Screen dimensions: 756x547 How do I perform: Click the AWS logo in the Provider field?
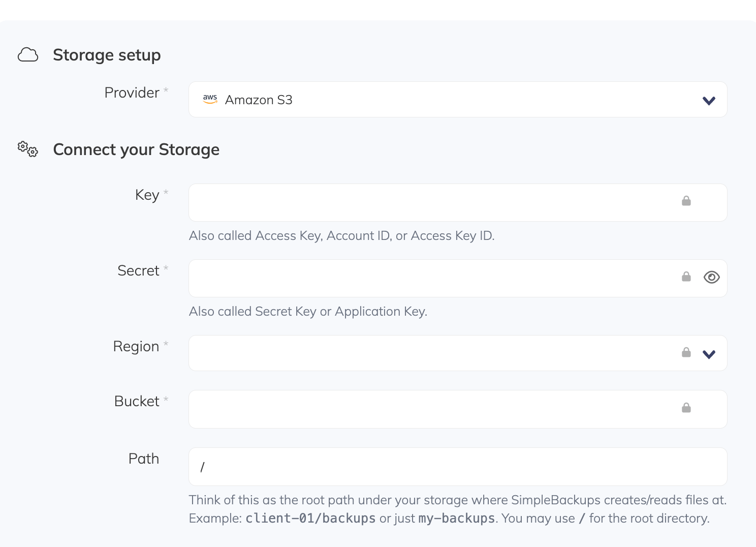coord(210,99)
